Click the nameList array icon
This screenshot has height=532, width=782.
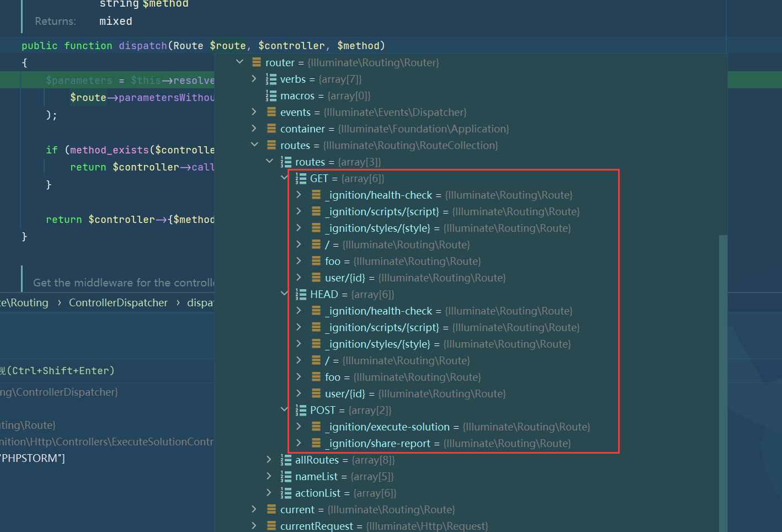pyautogui.click(x=286, y=476)
